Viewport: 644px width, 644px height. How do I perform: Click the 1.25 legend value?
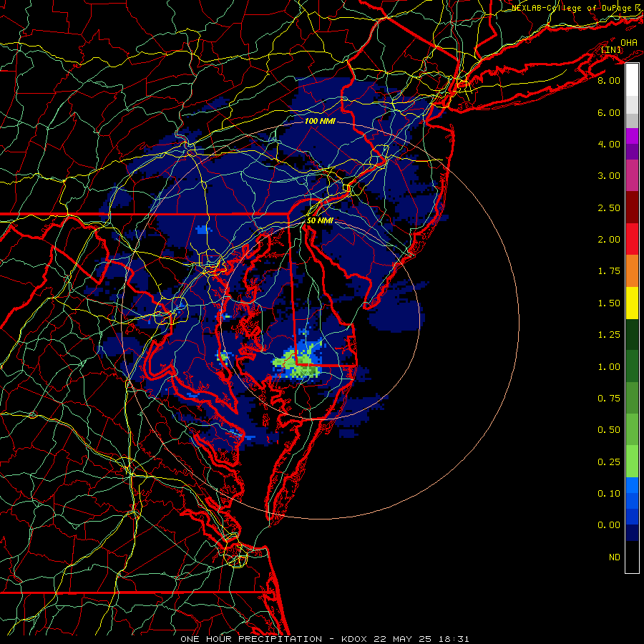pos(609,335)
